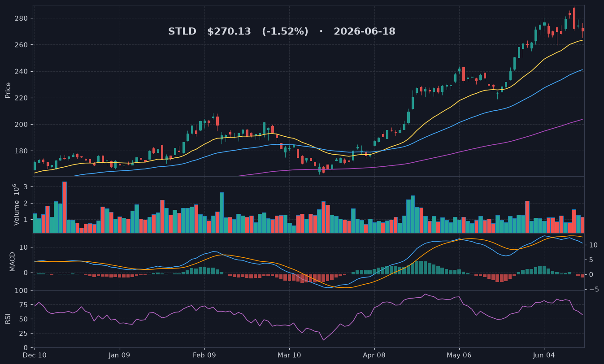The width and height of the screenshot is (604, 364).
Task: Click the May 06 date label
Action: pos(459,355)
